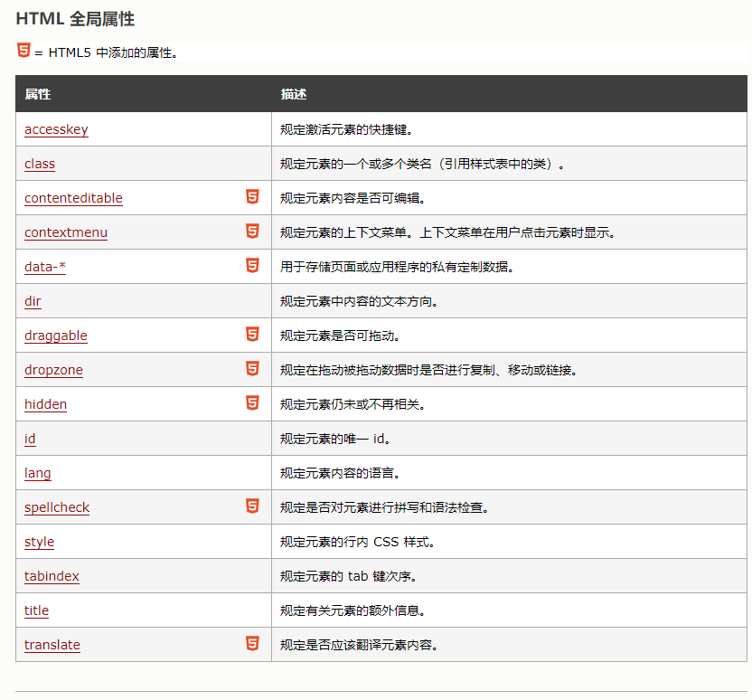
Task: Click the dropzone row description text
Action: point(428,371)
